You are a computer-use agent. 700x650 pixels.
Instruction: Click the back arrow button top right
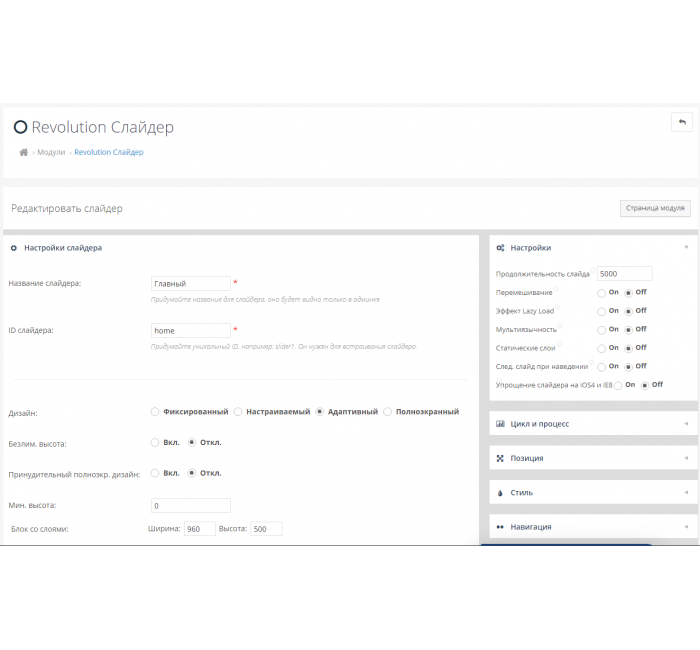(x=682, y=122)
